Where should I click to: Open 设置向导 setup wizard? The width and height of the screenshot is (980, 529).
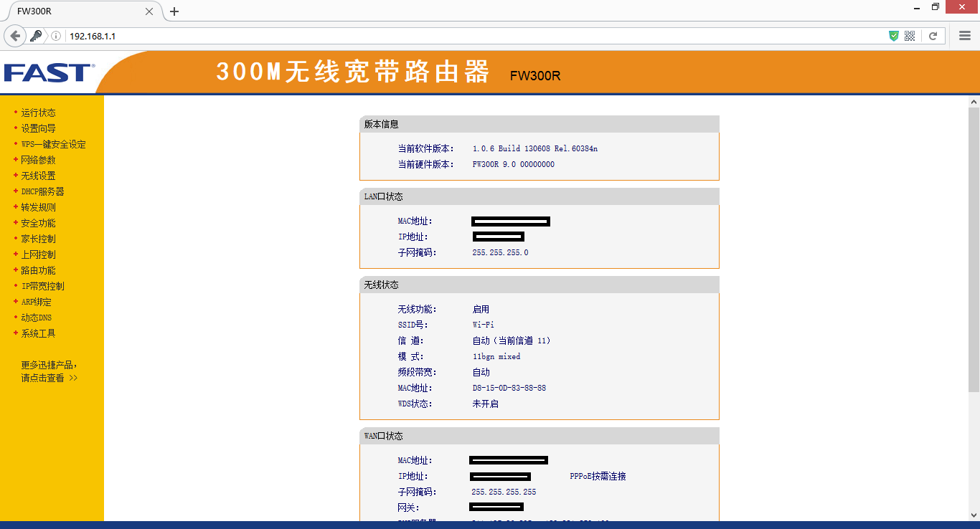[38, 128]
